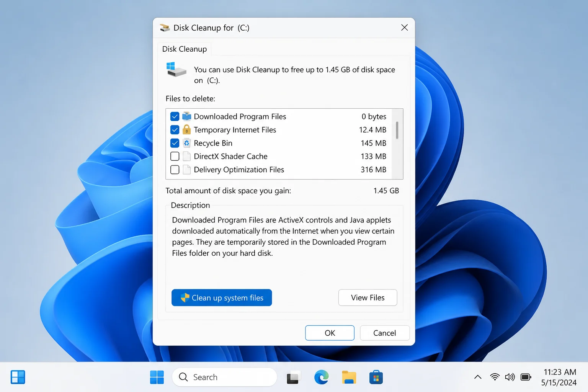588x392 pixels.
Task: Uncheck Temporary Internet Files
Action: (175, 130)
